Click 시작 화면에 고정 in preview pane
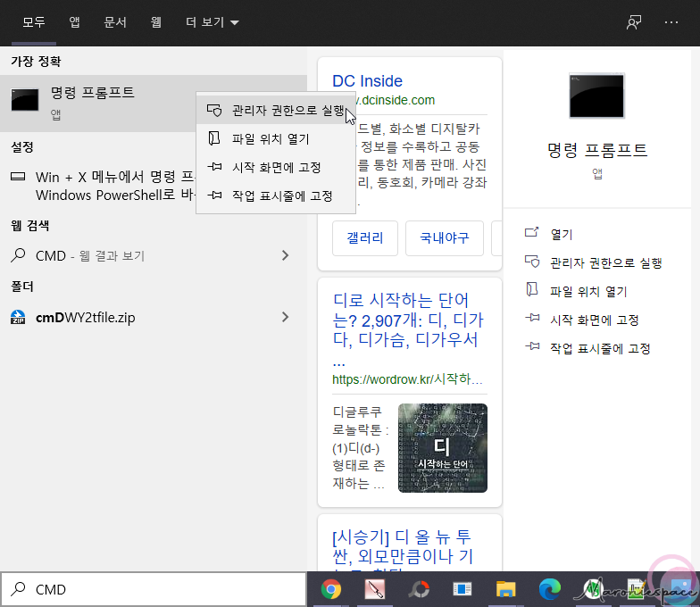This screenshot has height=607, width=700. 595,320
